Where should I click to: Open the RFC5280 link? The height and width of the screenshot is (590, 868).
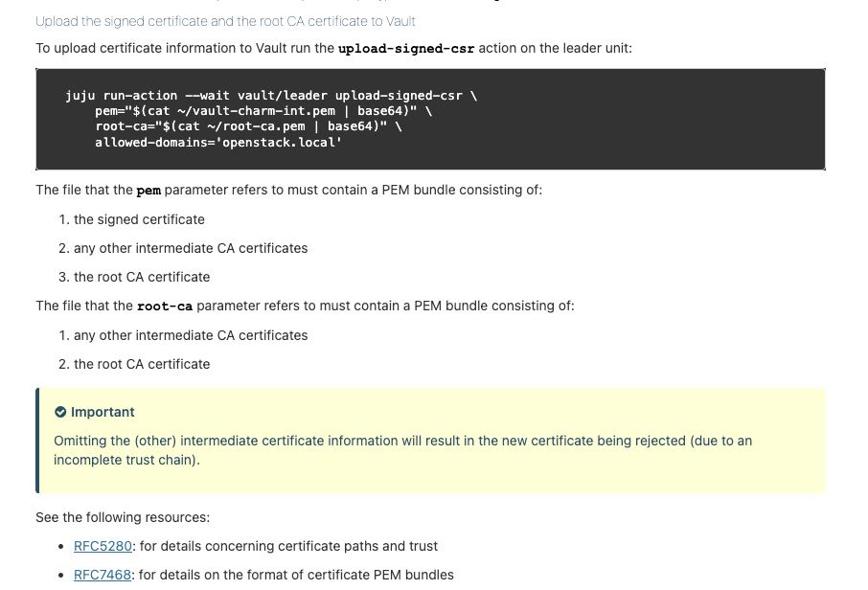point(103,546)
